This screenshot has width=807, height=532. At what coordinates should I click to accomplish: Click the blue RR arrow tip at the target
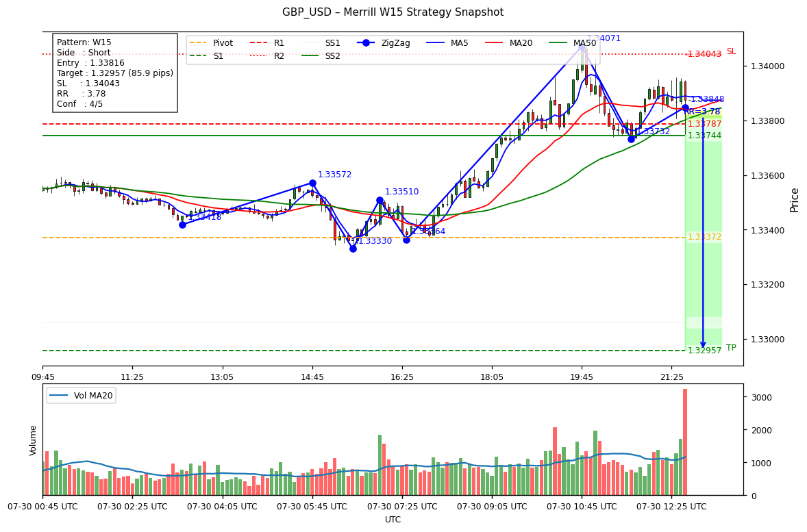[x=703, y=345]
